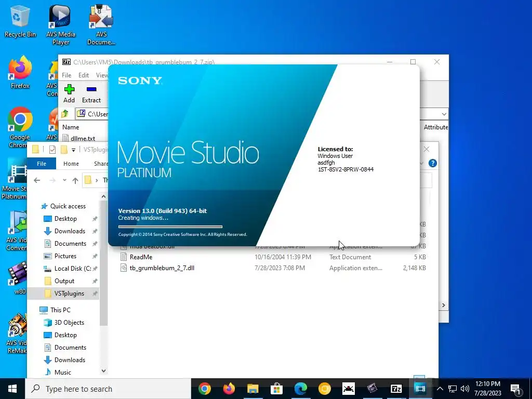Viewport: 532px width, 399px height.
Task: Open Microsoft Store from the taskbar
Action: point(276,389)
